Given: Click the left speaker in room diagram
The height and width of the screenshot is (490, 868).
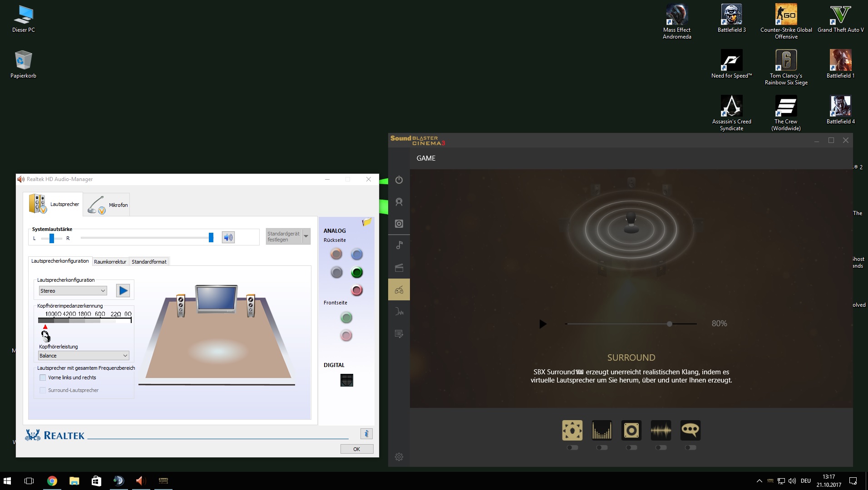Looking at the screenshot, I should tap(181, 305).
